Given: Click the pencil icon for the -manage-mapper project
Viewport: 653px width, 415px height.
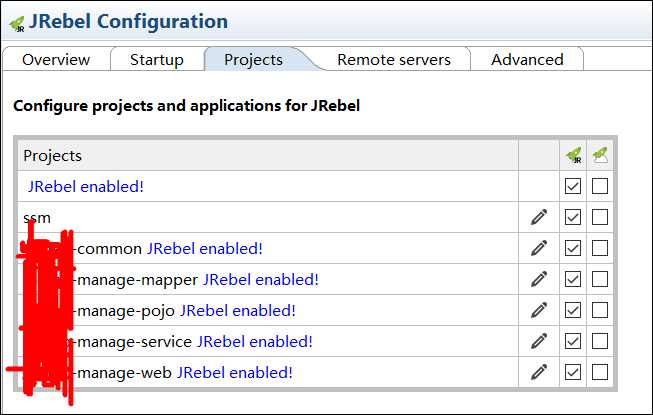Looking at the screenshot, I should coord(539,279).
